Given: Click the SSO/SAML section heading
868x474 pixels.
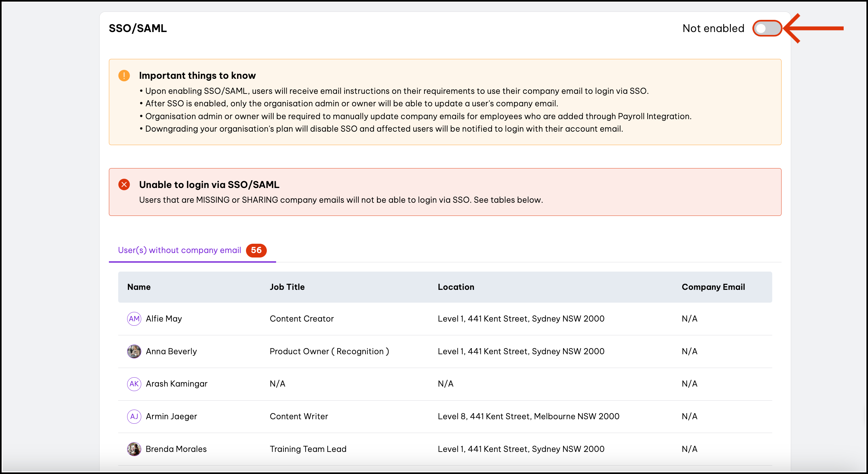Looking at the screenshot, I should (137, 28).
